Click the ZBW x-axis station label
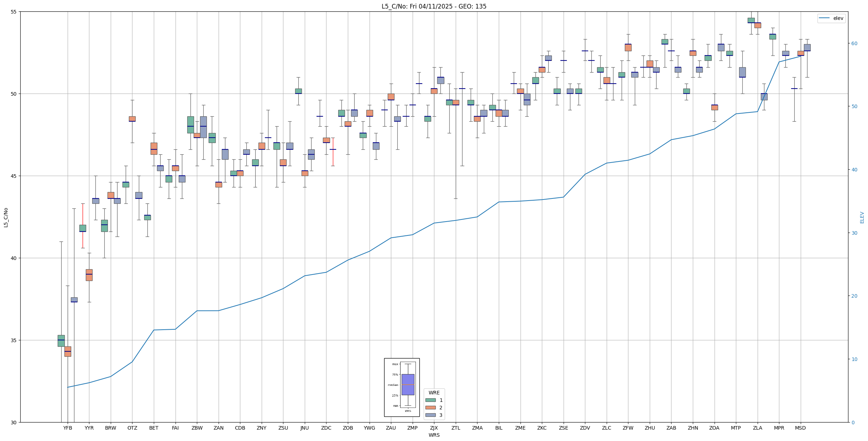Image resolution: width=868 pixels, height=441 pixels. [197, 428]
